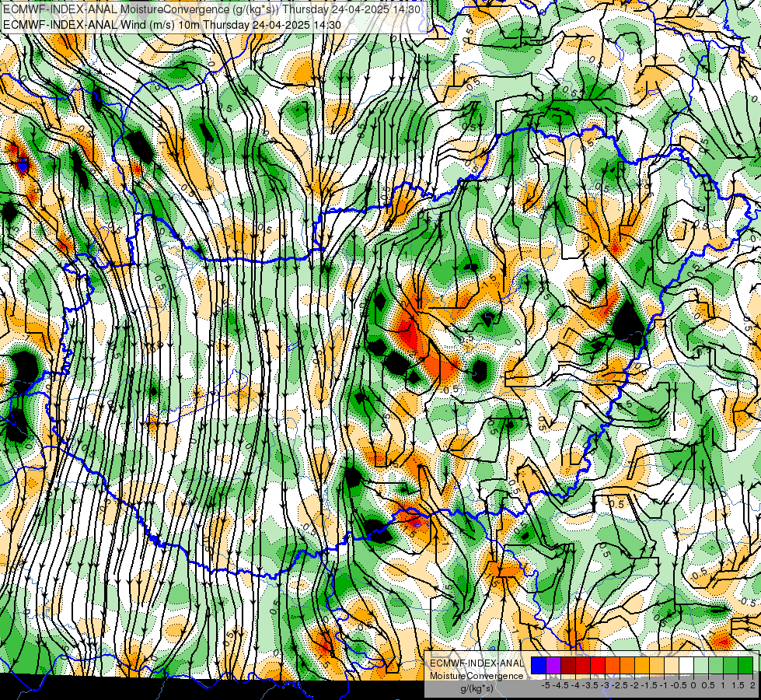
Task: Click the MoistureConvergence title line at top
Action: pos(211,9)
